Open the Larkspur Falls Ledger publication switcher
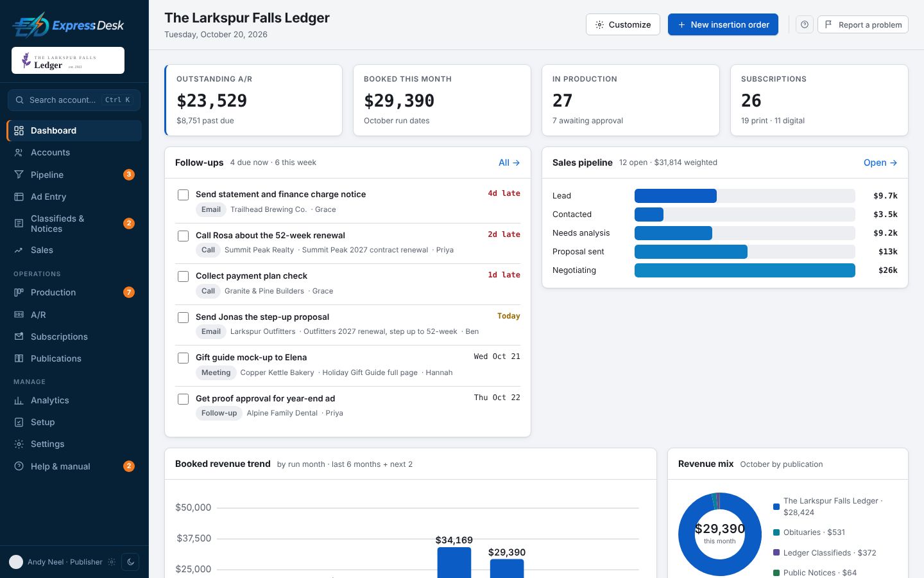The height and width of the screenshot is (578, 924). [x=68, y=60]
